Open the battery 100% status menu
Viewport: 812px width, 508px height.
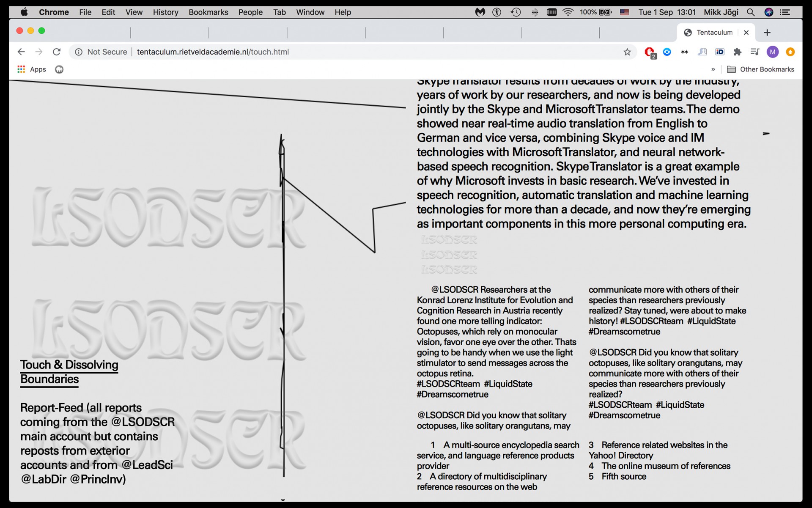tap(595, 12)
